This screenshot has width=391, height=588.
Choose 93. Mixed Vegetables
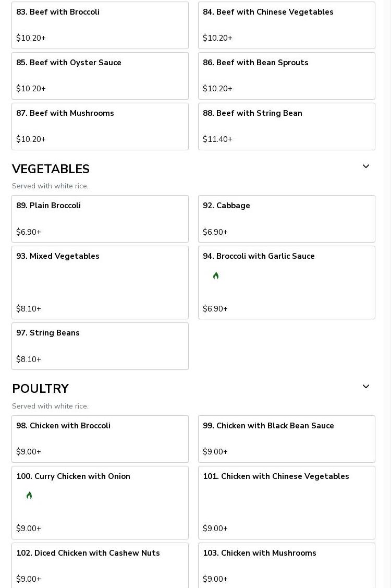pyautogui.click(x=100, y=282)
